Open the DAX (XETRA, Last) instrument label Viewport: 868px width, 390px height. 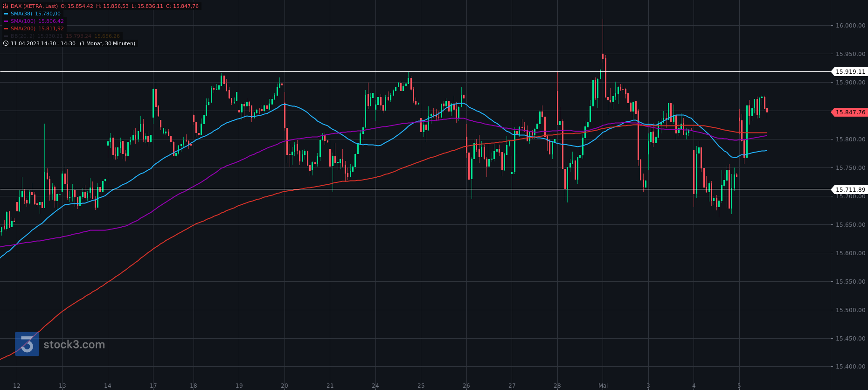coord(35,7)
